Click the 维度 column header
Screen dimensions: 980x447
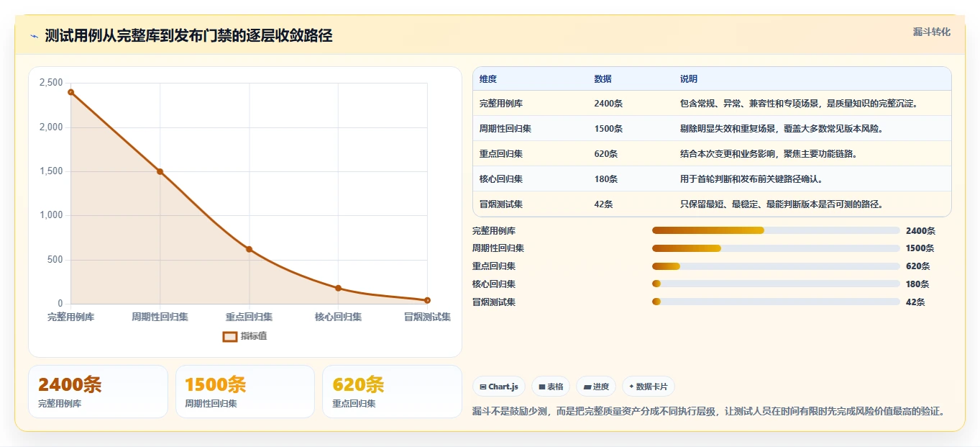tap(488, 79)
